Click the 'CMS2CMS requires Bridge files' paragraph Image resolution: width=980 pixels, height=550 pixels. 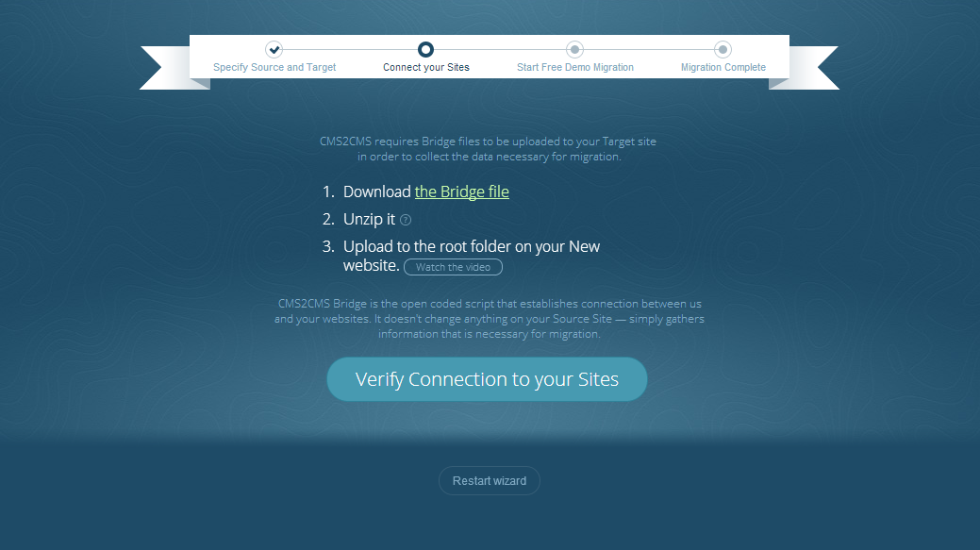point(489,149)
